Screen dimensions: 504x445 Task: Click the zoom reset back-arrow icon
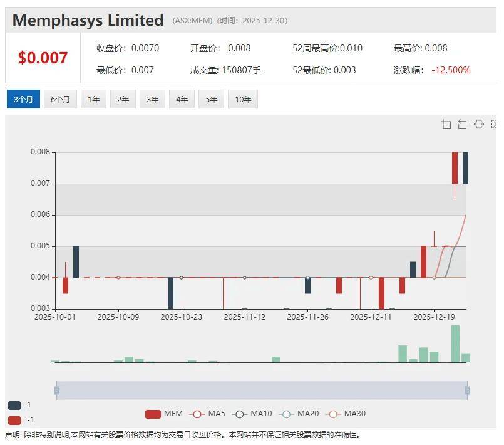[462, 124]
